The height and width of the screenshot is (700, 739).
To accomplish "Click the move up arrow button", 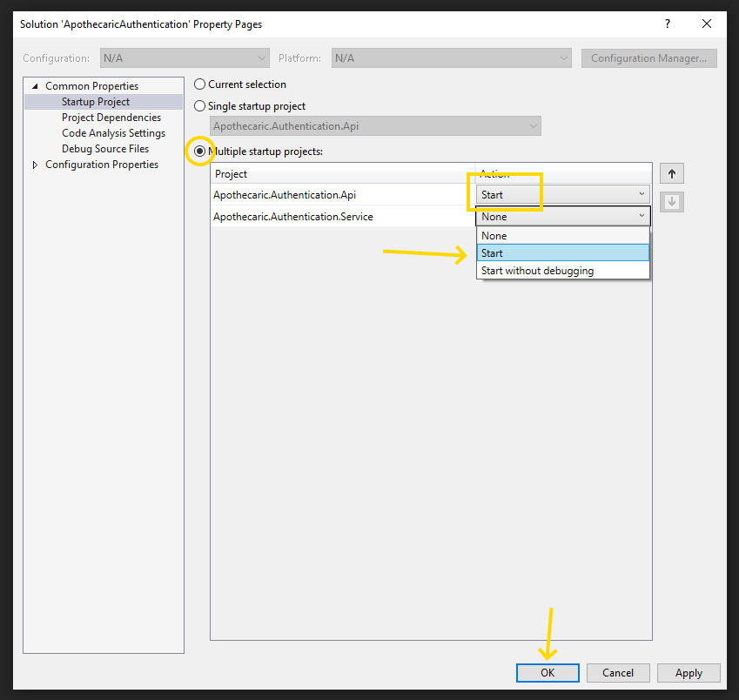I will pyautogui.click(x=671, y=173).
